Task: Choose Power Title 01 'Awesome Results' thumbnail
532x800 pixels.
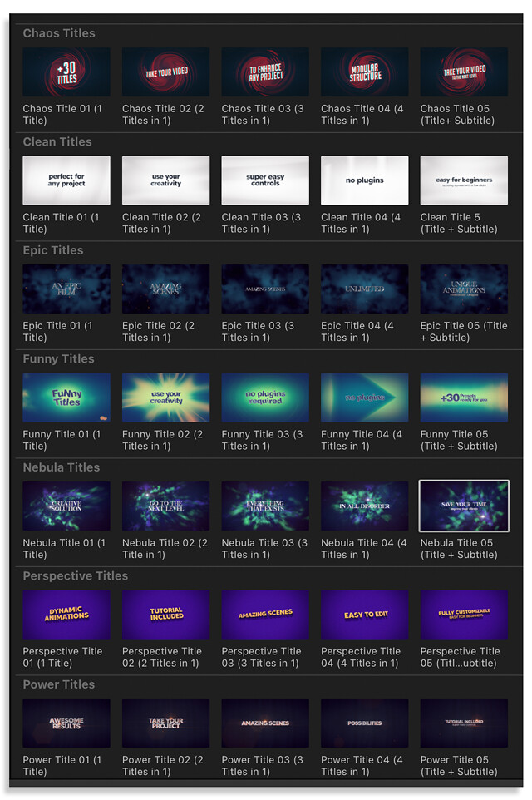Action: pos(66,723)
